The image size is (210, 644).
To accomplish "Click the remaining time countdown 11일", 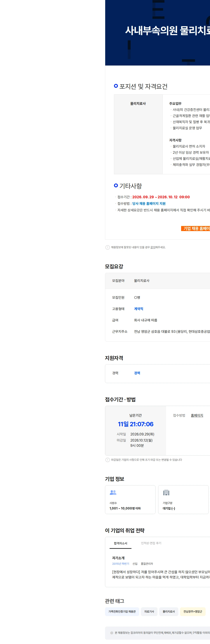I will (135, 424).
